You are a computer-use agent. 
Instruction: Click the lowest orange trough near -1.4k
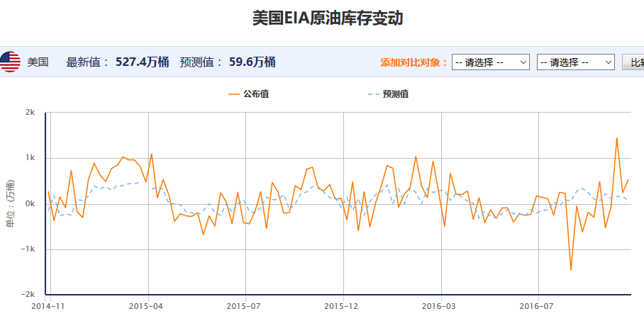click(x=570, y=269)
